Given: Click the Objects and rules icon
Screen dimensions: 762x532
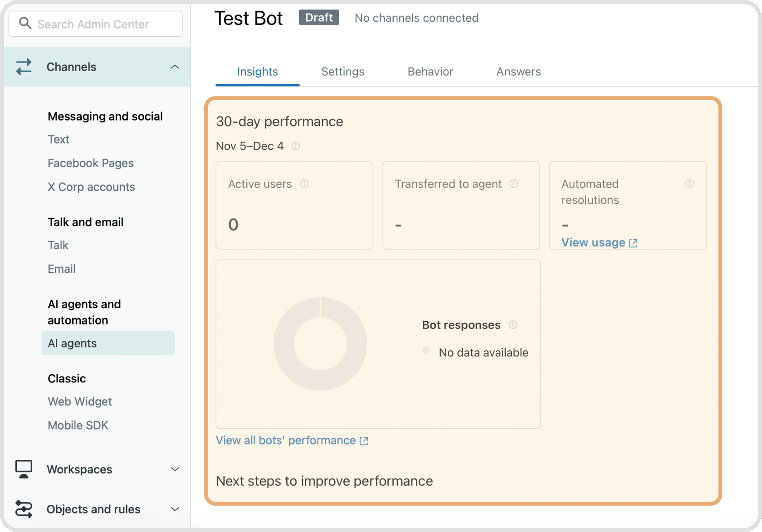Looking at the screenshot, I should pyautogui.click(x=24, y=509).
